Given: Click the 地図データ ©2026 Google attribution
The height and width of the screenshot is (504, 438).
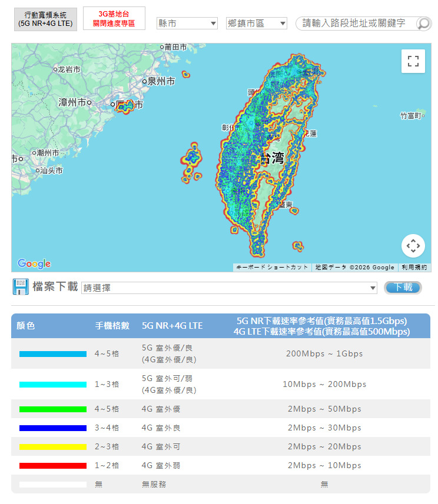Looking at the screenshot, I should coord(354,268).
